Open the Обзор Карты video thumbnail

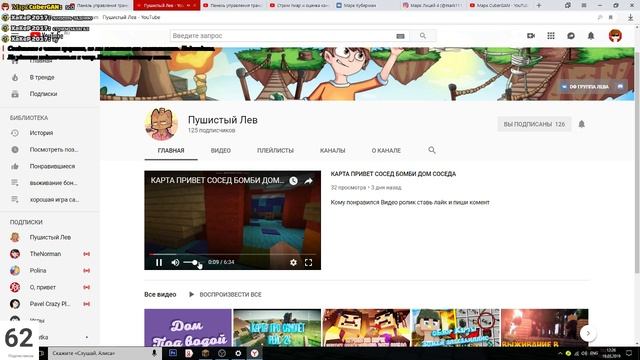tap(456, 328)
